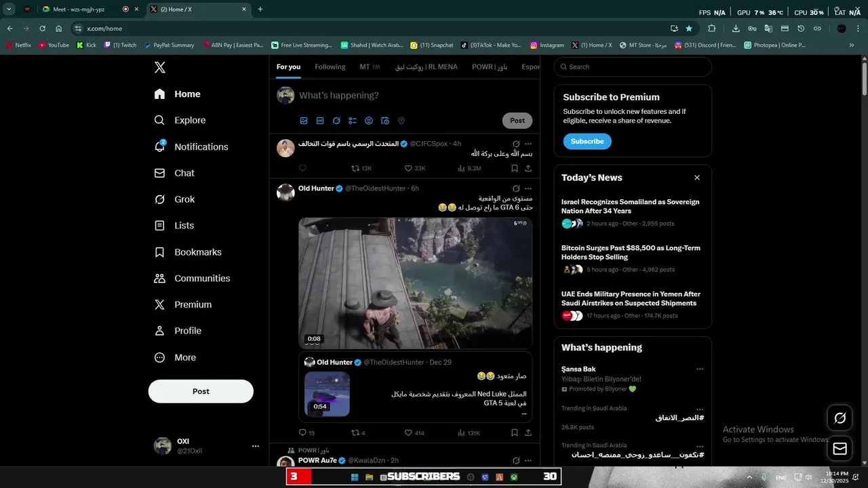
Task: Switch to the RL MENA tab
Action: pyautogui.click(x=427, y=67)
